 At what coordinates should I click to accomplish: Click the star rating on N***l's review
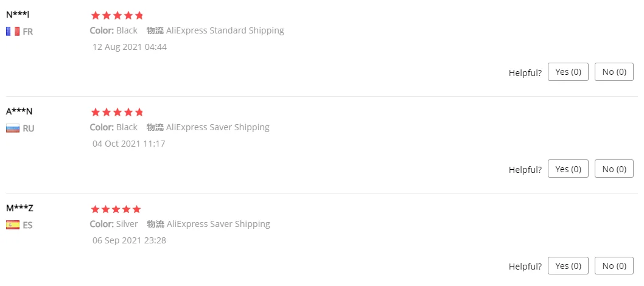tap(117, 15)
